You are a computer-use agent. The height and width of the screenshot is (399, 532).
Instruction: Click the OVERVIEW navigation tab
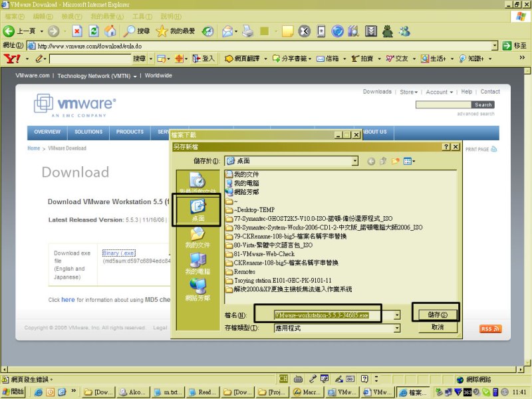(47, 132)
